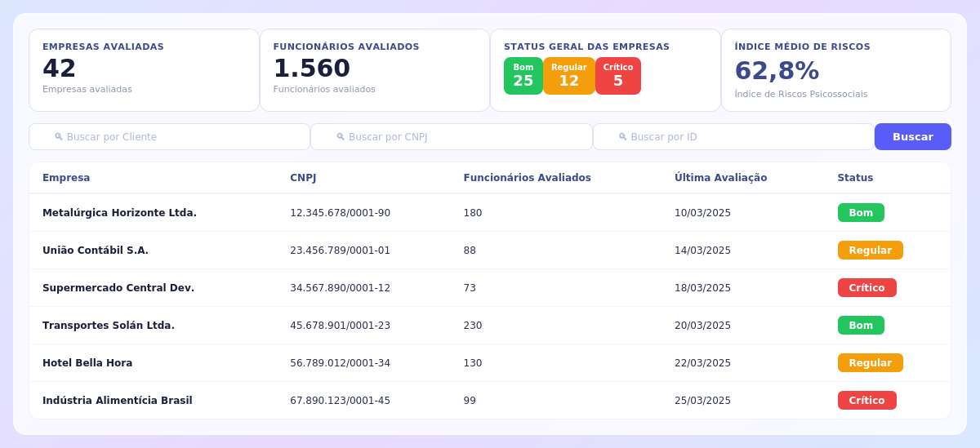Click the Última Avaliação column header
980x448 pixels.
(721, 178)
